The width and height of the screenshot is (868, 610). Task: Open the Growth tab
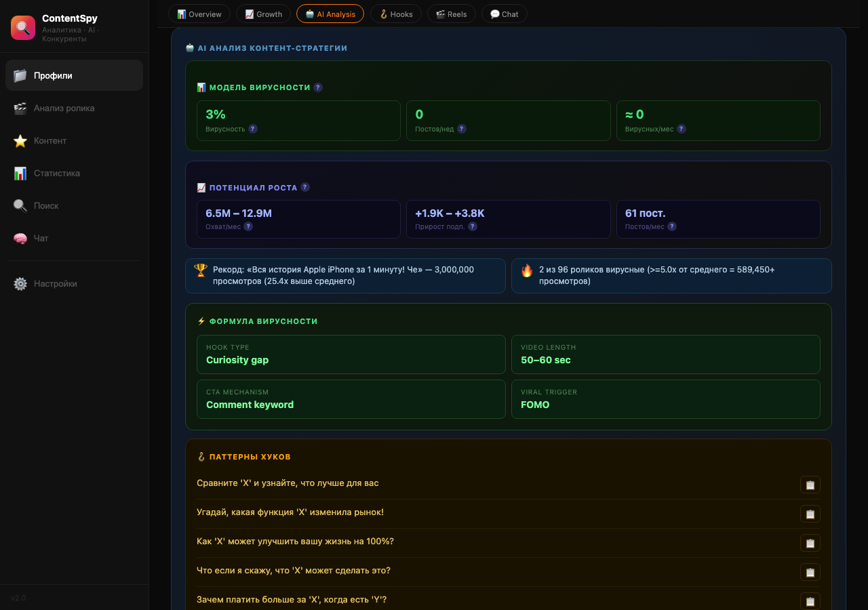point(264,14)
